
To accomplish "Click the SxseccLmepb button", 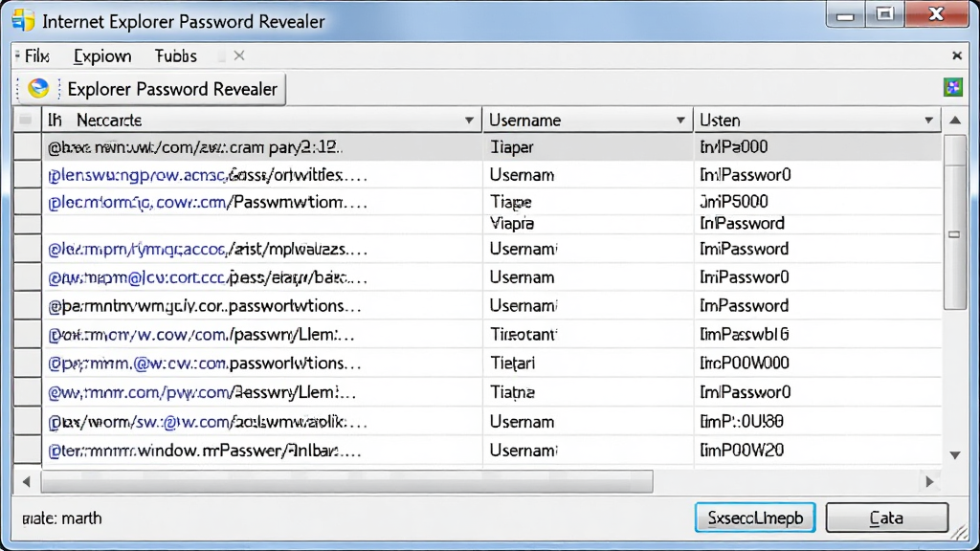I will 755,518.
